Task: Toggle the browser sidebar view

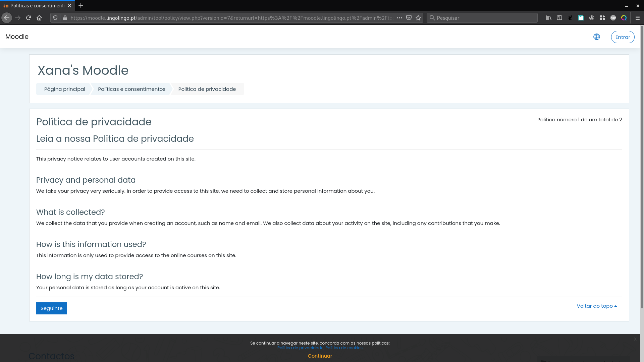Action: [559, 18]
